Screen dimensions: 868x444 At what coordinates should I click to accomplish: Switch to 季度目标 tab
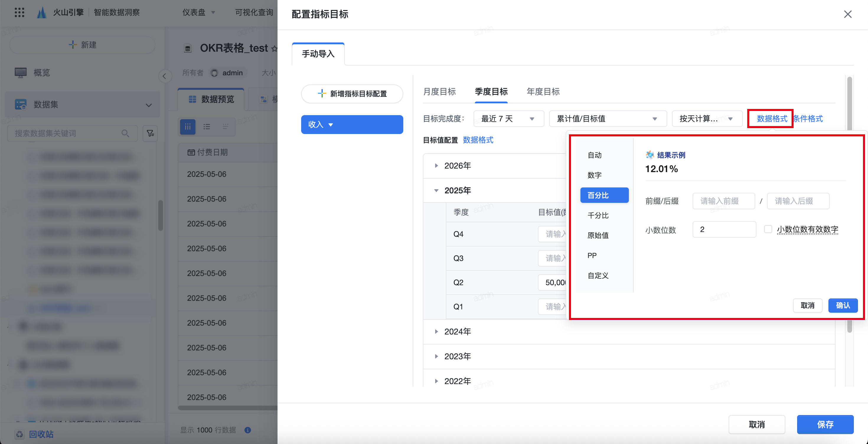click(491, 92)
